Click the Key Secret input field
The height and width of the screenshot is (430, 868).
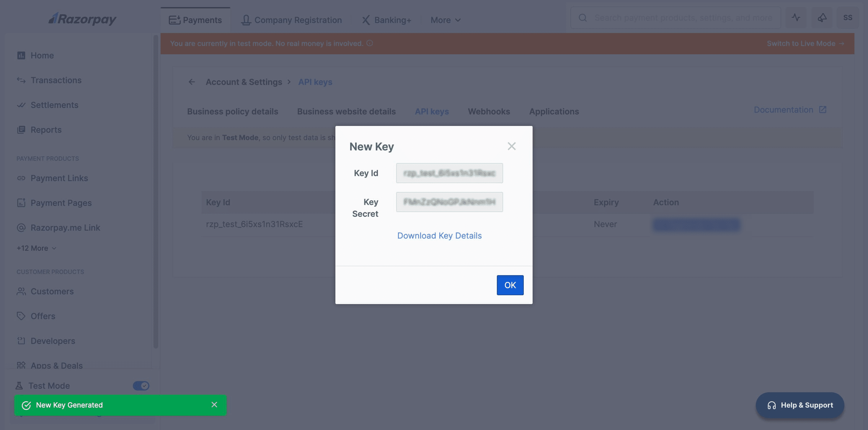tap(449, 202)
